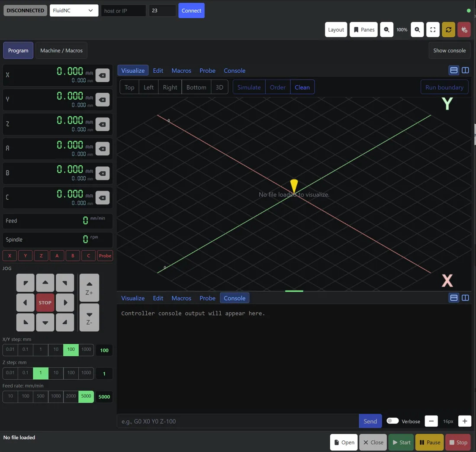Open the Panes menu
Viewport: 476px width, 452px height.
click(x=363, y=29)
